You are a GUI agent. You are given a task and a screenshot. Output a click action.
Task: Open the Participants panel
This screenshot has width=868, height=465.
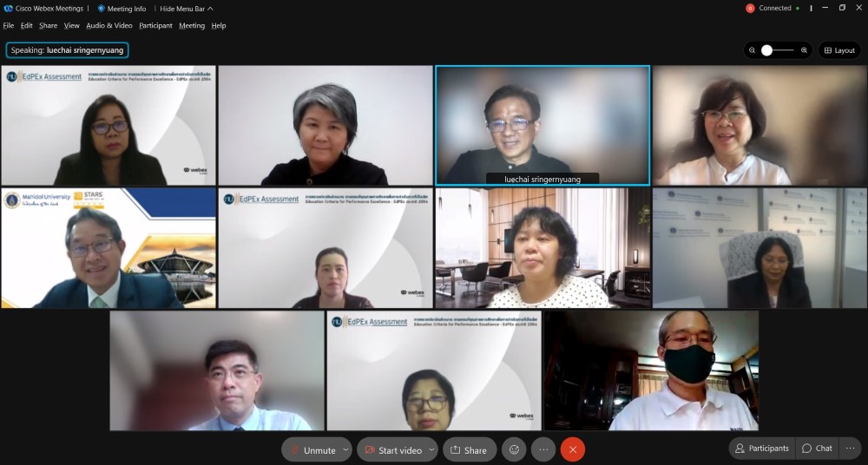(x=762, y=449)
